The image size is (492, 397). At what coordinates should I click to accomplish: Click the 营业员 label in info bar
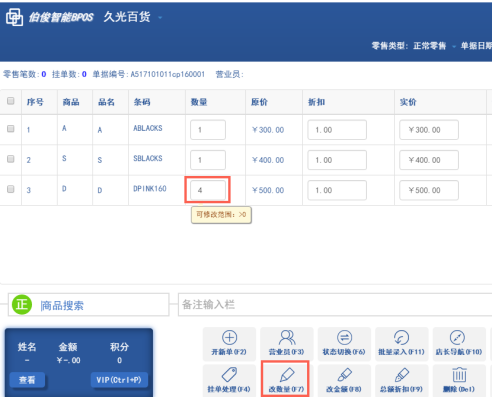230,74
